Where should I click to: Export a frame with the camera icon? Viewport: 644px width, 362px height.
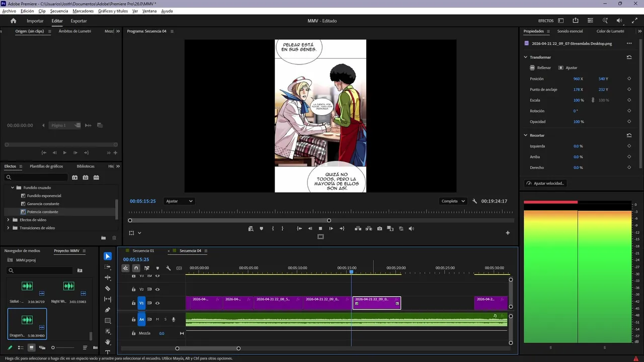tap(379, 228)
